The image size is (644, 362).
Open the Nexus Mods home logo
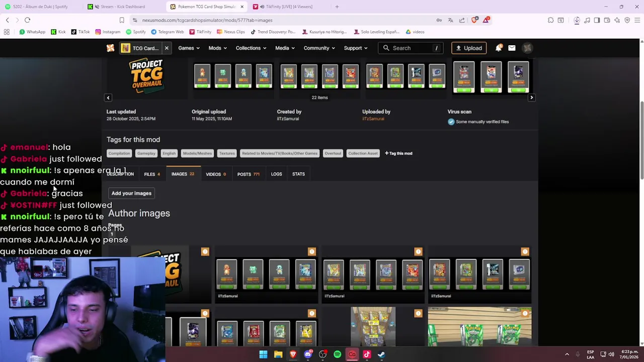coord(110,48)
